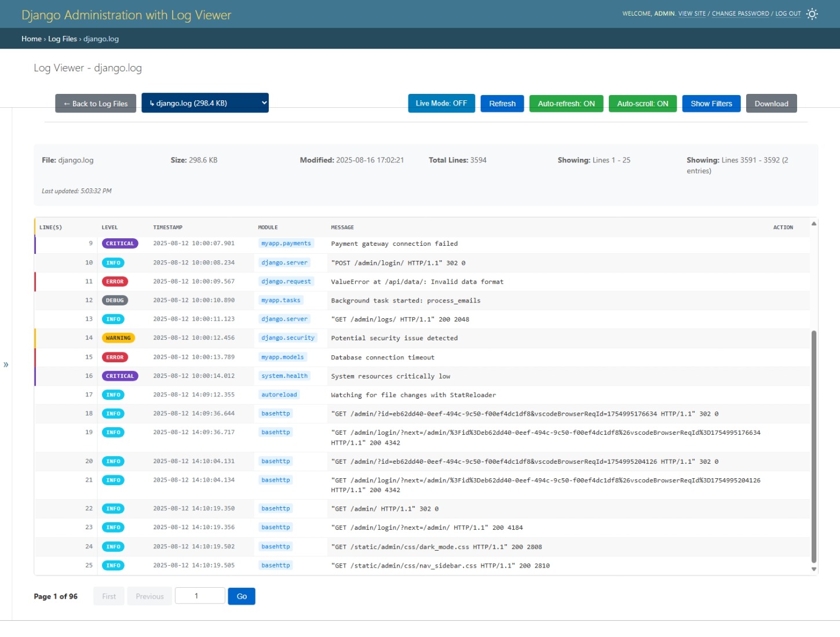Click the WARNING badge on line 14

[118, 338]
